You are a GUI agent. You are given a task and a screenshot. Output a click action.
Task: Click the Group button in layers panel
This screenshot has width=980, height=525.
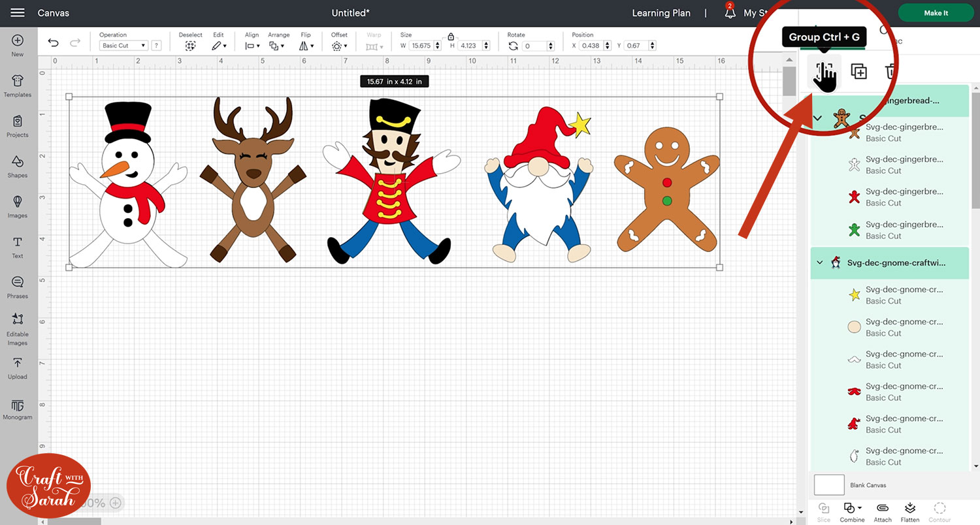[x=825, y=71]
